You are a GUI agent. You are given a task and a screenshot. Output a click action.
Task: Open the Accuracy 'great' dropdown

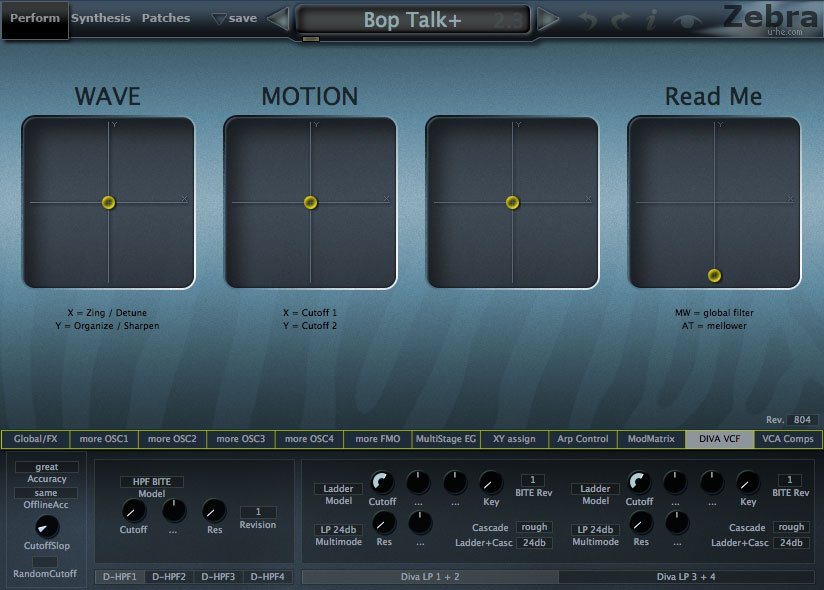(x=47, y=467)
